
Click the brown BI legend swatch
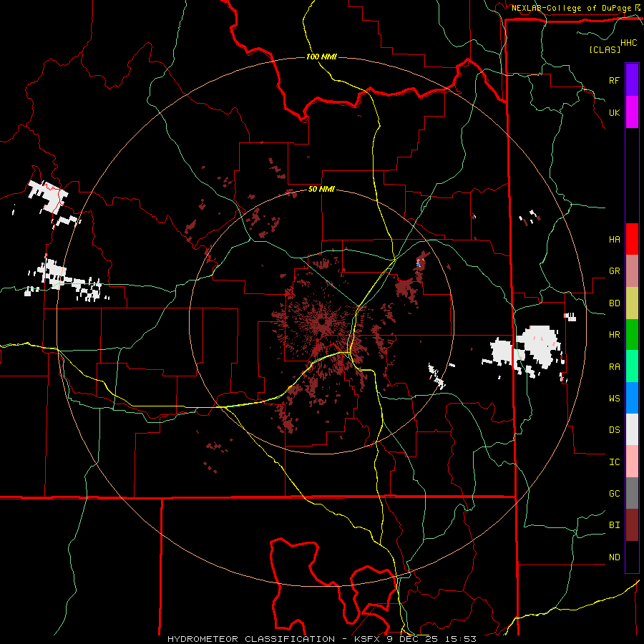[x=632, y=525]
